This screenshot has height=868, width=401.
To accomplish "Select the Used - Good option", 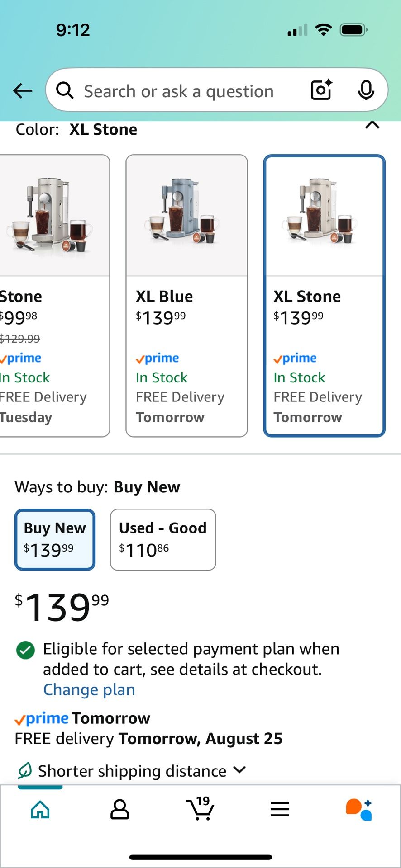I will tap(163, 539).
